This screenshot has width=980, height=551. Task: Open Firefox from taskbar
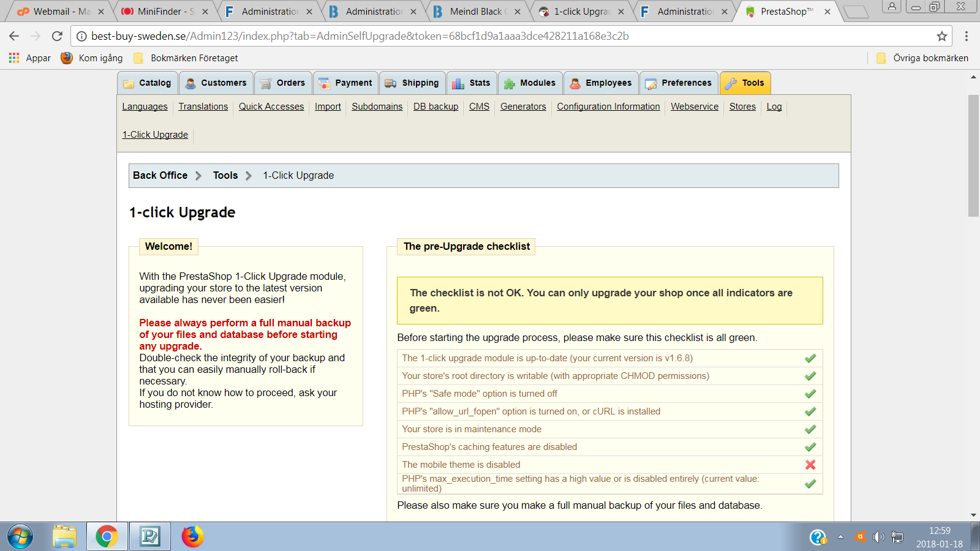tap(192, 537)
